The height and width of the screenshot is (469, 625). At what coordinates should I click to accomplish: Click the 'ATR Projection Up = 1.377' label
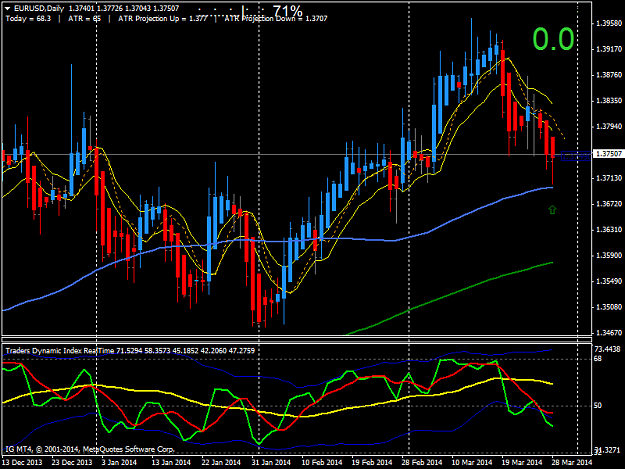[x=163, y=18]
